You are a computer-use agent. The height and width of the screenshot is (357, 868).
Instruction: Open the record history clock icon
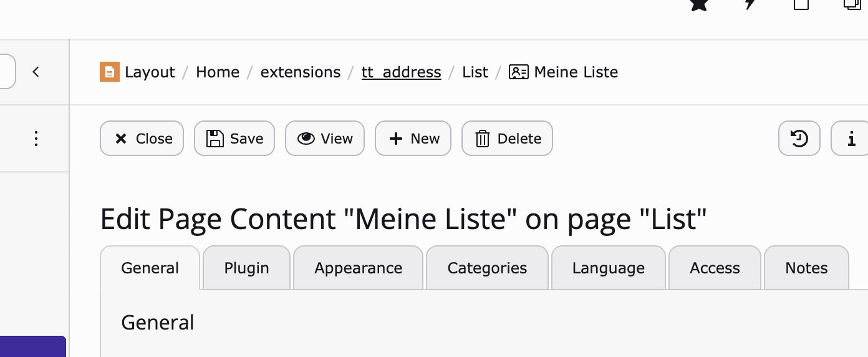coord(799,139)
